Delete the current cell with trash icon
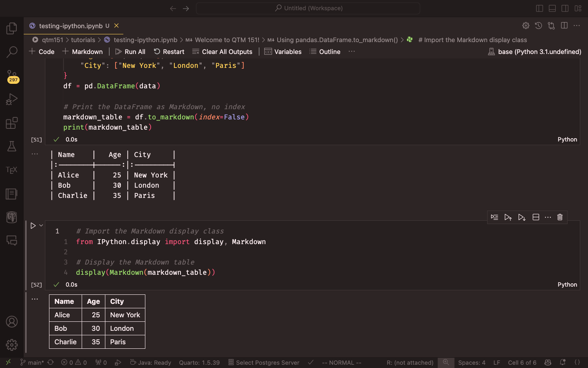 [x=560, y=217]
